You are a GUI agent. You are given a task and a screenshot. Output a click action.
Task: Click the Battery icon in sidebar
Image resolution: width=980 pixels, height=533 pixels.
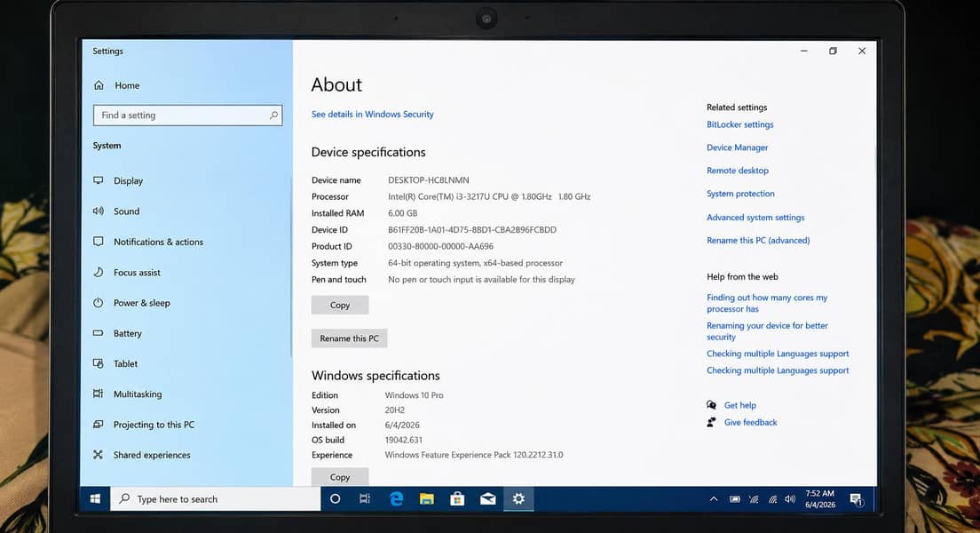click(x=99, y=333)
